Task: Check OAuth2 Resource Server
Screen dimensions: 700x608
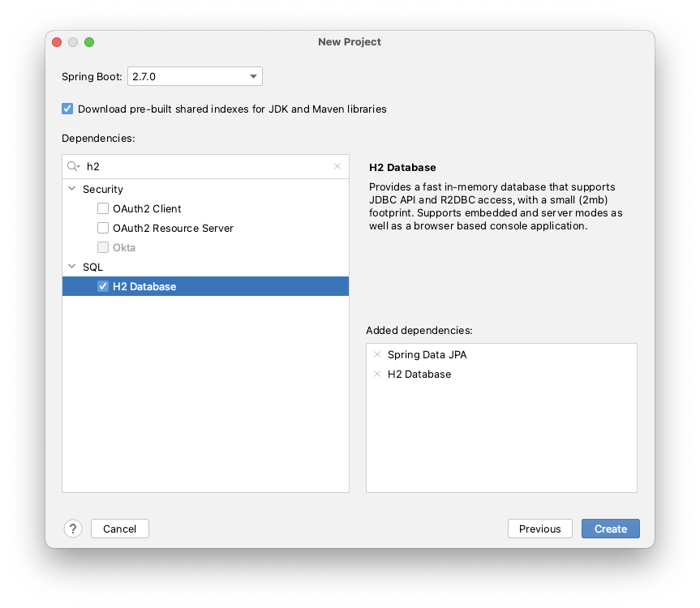Action: click(x=103, y=228)
